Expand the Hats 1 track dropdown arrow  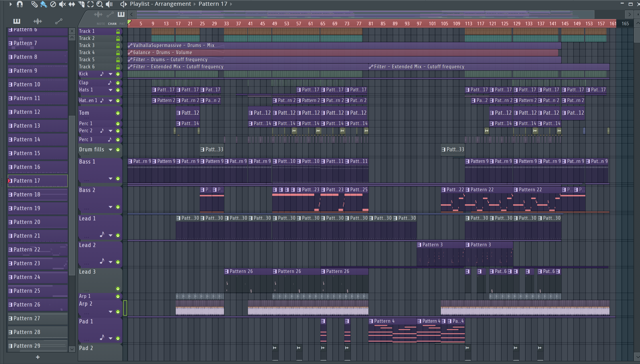110,90
